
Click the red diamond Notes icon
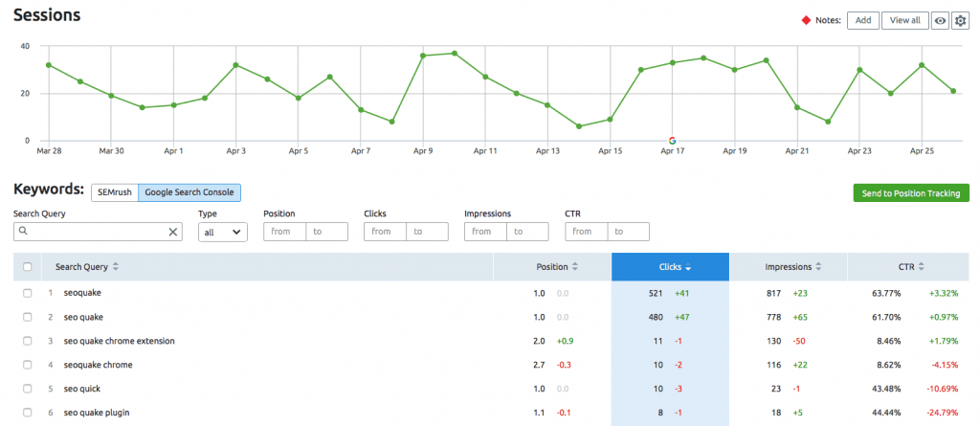(806, 21)
